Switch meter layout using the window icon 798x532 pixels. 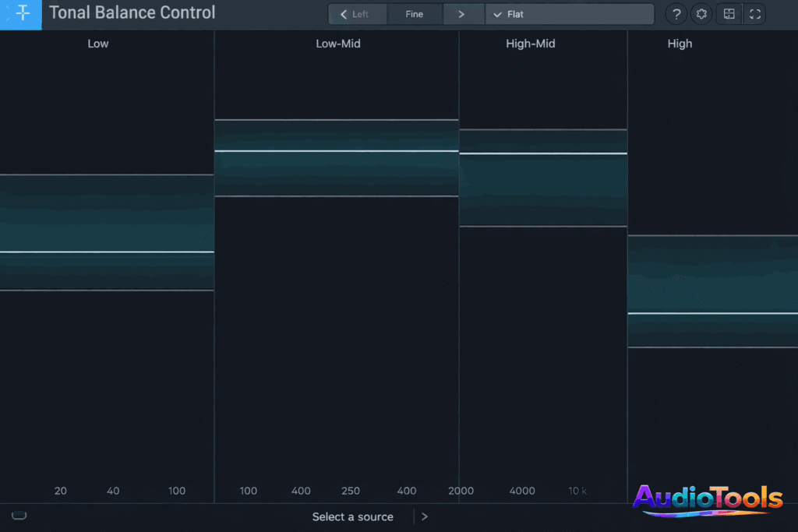[729, 14]
